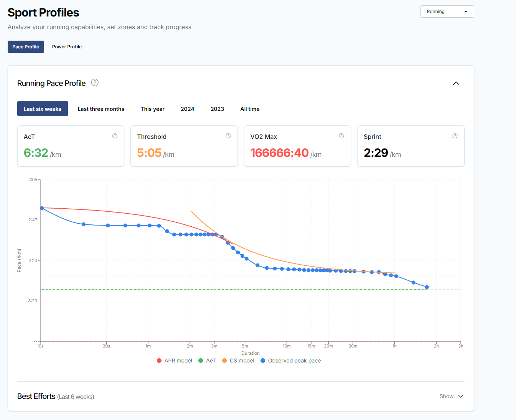
Task: Click the first observed peak pace point
Action: (x=42, y=208)
